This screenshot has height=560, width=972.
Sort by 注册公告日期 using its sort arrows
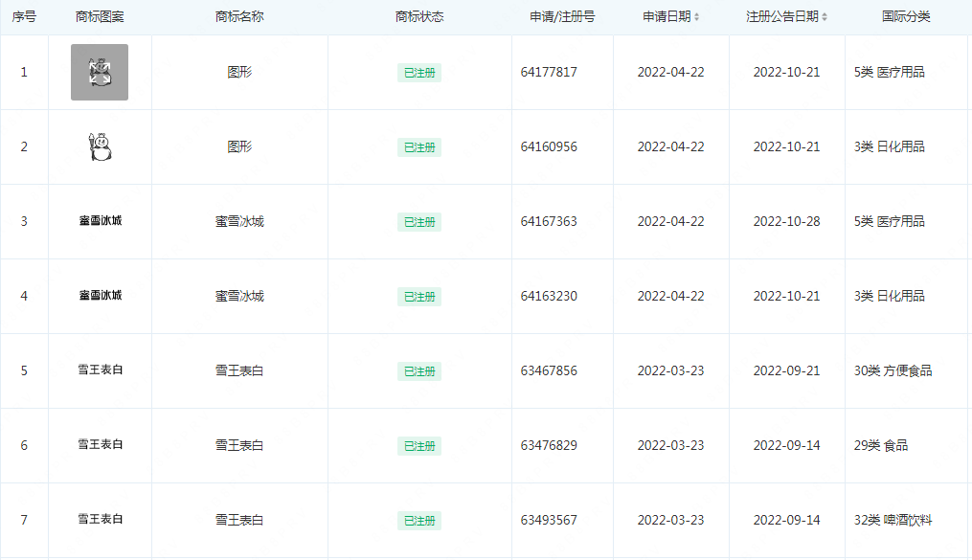(x=825, y=17)
